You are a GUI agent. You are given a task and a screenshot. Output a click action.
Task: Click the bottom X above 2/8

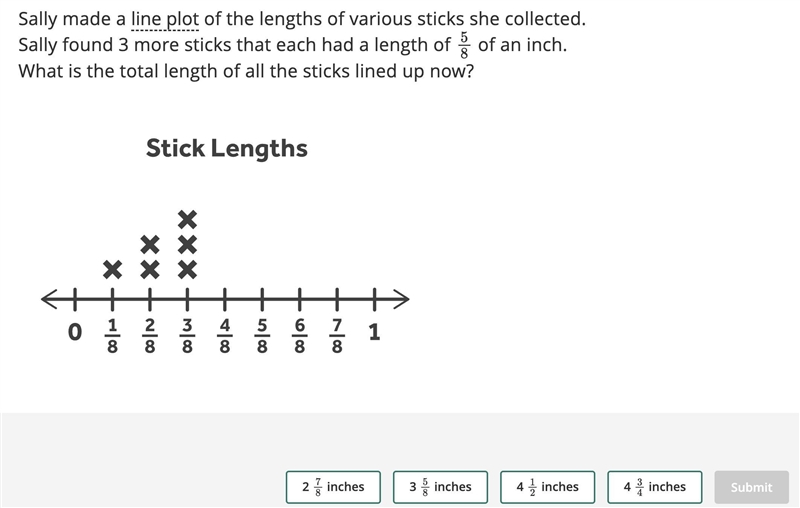[150, 270]
